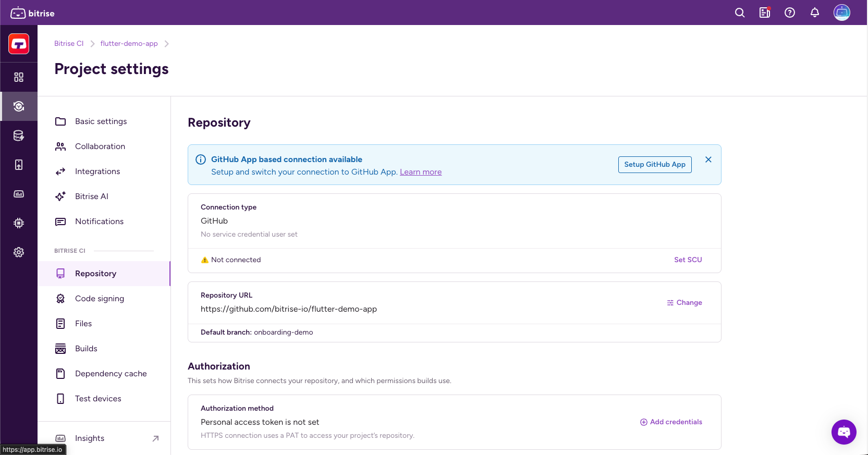Open Dependency cache settings
This screenshot has height=455, width=868.
click(104, 374)
